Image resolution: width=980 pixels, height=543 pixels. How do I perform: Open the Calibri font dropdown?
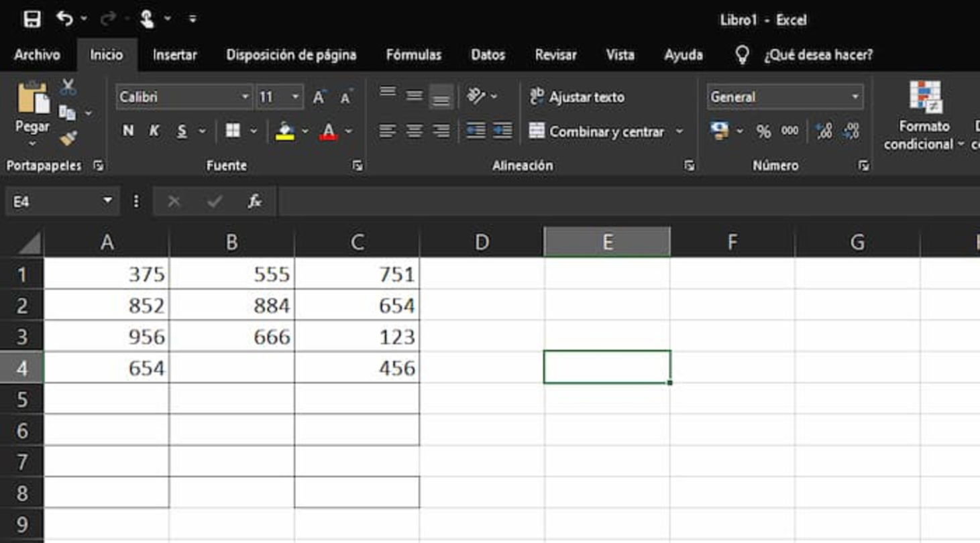pos(245,97)
